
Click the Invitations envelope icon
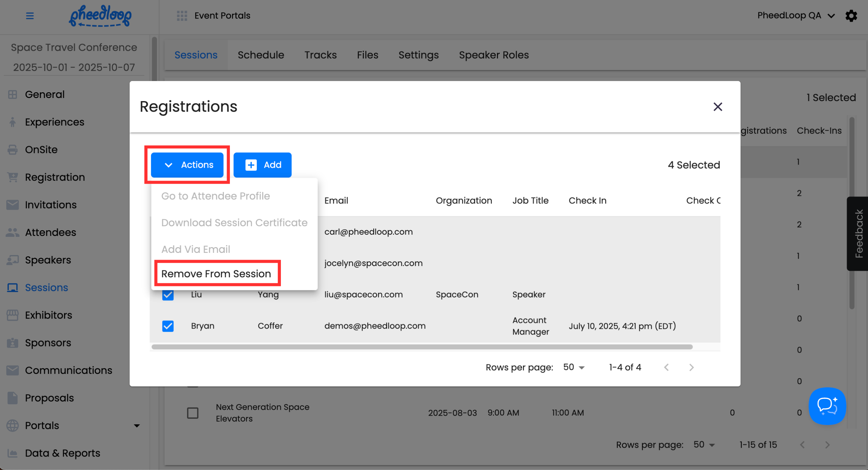click(13, 205)
